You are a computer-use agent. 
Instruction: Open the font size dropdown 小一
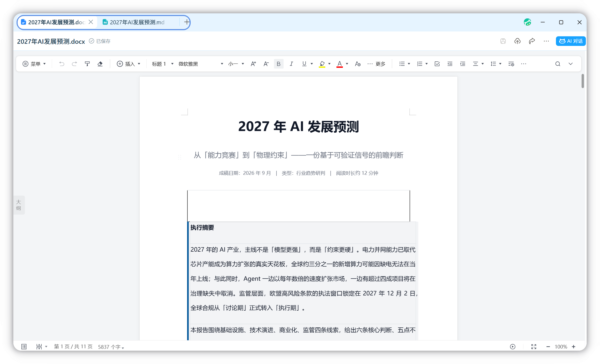[236, 64]
